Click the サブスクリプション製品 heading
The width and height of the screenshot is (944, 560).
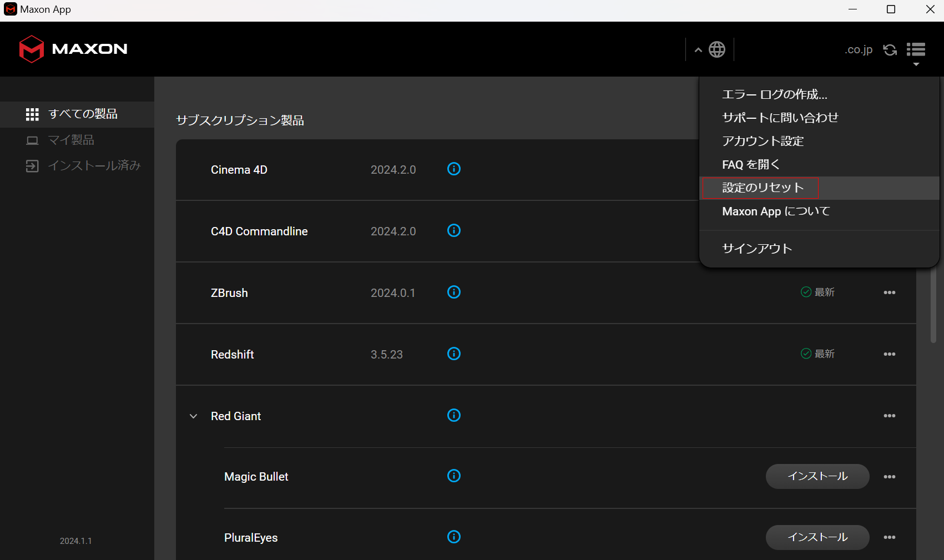(x=240, y=120)
